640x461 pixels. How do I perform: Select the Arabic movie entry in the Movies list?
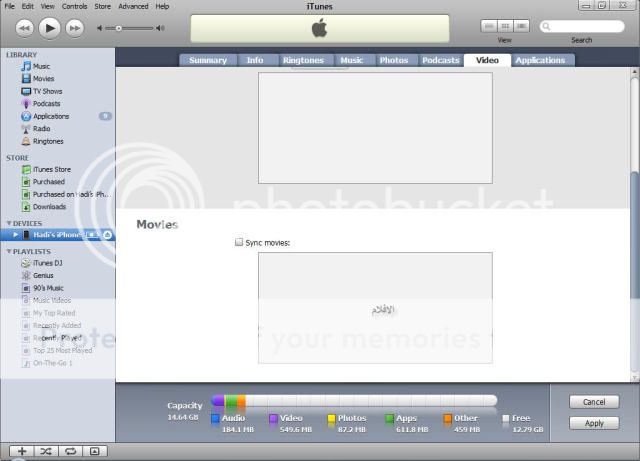384,310
